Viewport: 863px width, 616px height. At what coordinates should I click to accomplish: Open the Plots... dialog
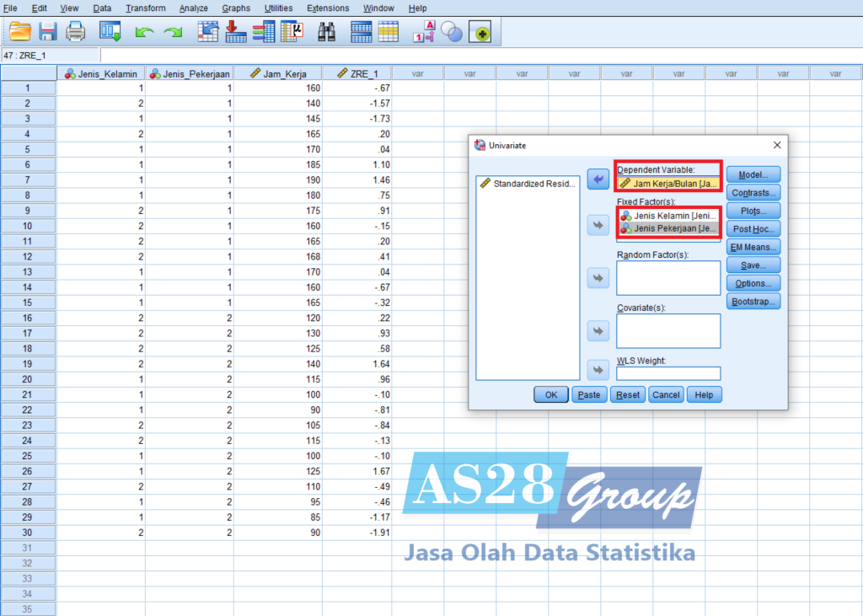pos(753,211)
